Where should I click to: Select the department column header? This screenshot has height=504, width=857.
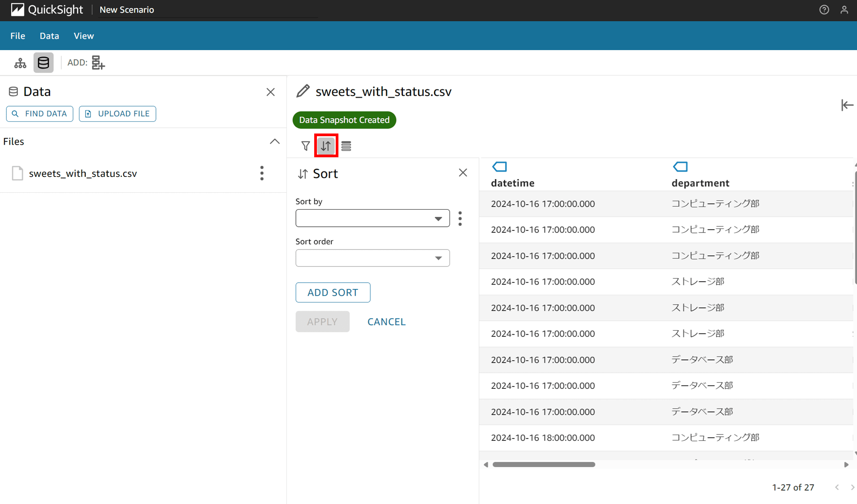click(700, 183)
